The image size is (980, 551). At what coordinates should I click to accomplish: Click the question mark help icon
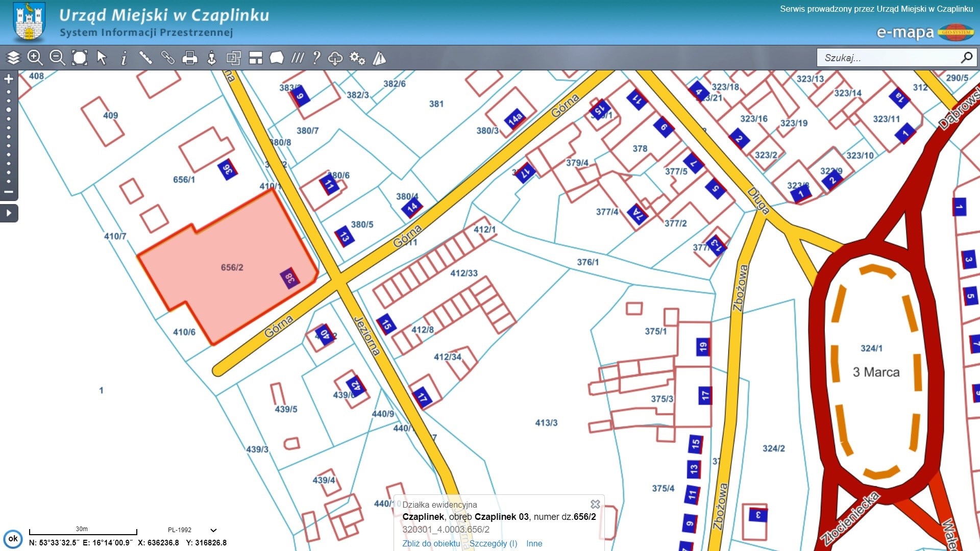[x=316, y=58]
